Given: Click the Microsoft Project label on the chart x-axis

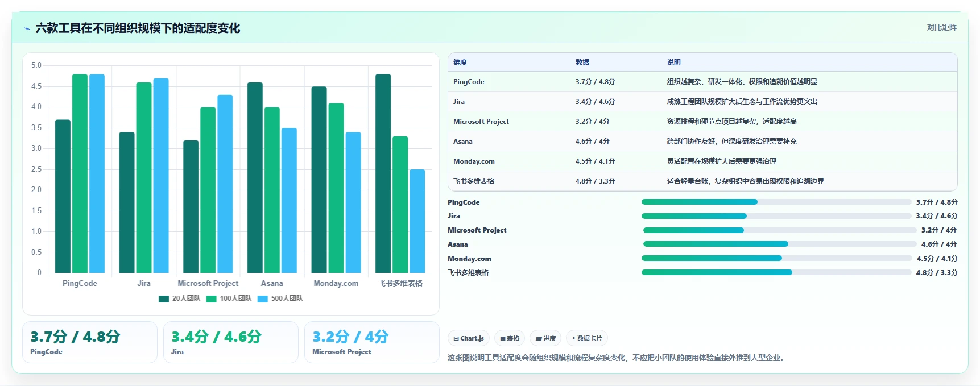Looking at the screenshot, I should (208, 283).
